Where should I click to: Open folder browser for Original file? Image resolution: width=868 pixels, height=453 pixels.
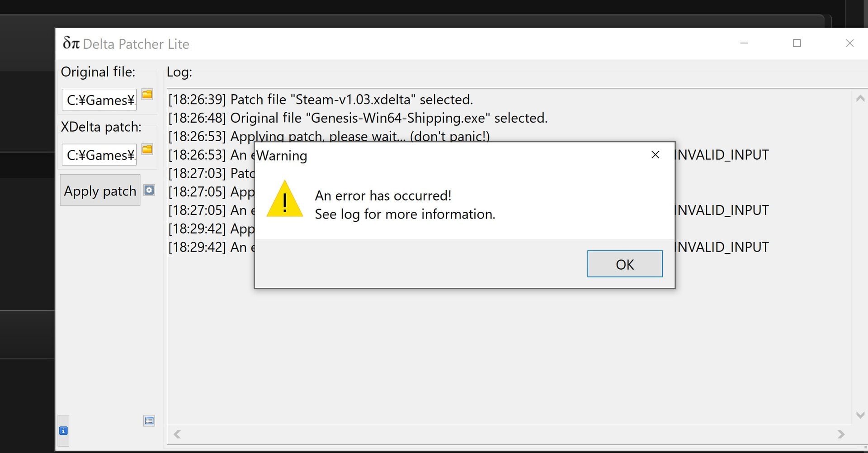point(147,94)
